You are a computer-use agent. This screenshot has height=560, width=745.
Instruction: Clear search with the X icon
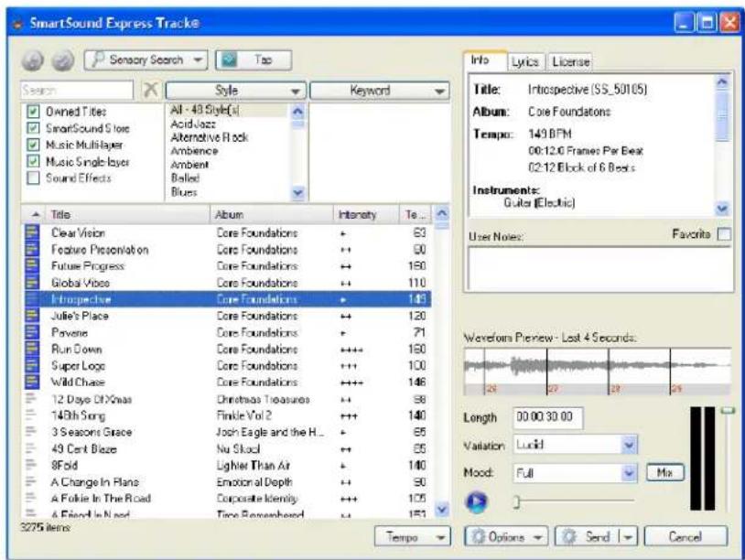tap(150, 90)
